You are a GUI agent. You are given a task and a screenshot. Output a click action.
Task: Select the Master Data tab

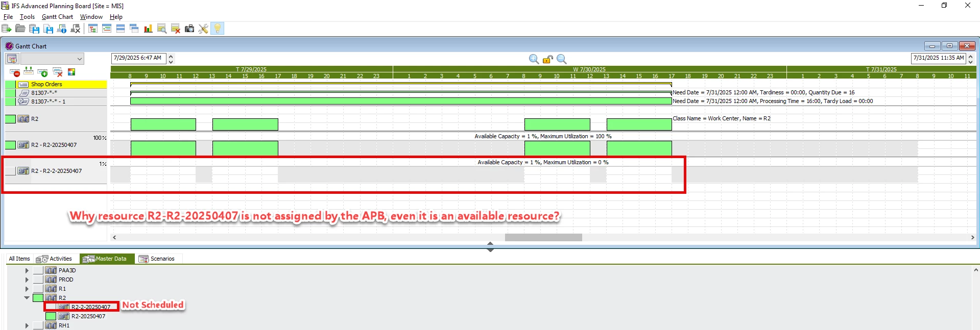coord(107,259)
